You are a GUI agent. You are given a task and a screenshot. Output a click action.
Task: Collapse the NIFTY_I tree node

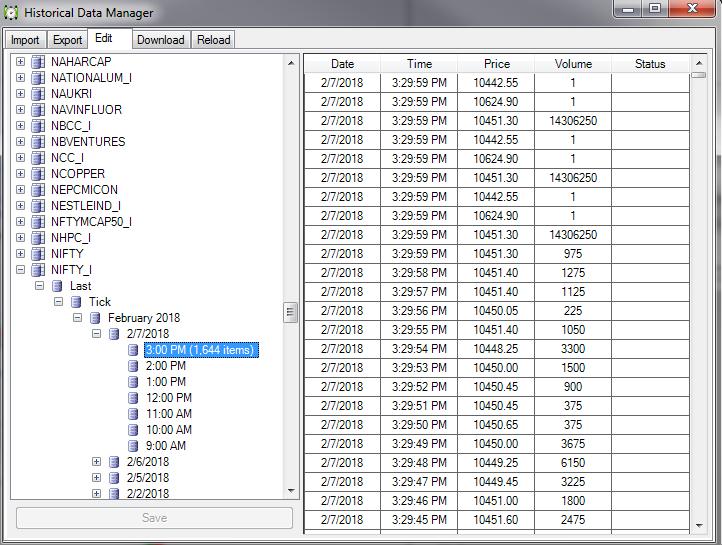[x=21, y=270]
